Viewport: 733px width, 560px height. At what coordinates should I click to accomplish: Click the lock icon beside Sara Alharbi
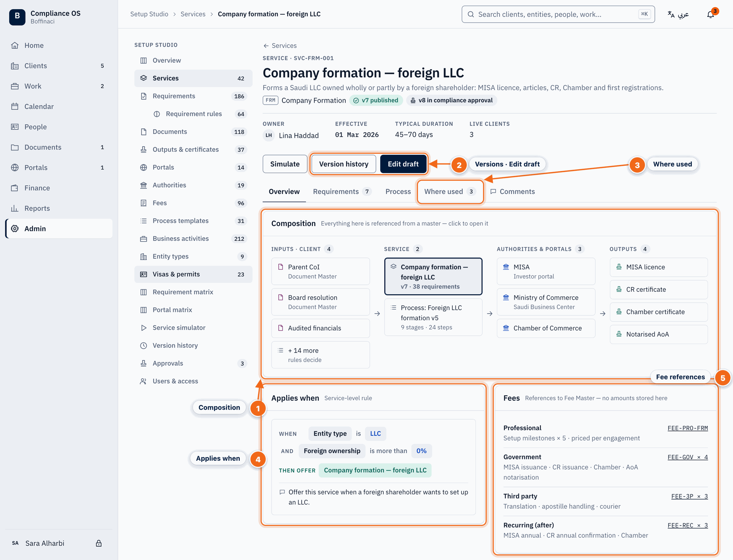pyautogui.click(x=99, y=543)
